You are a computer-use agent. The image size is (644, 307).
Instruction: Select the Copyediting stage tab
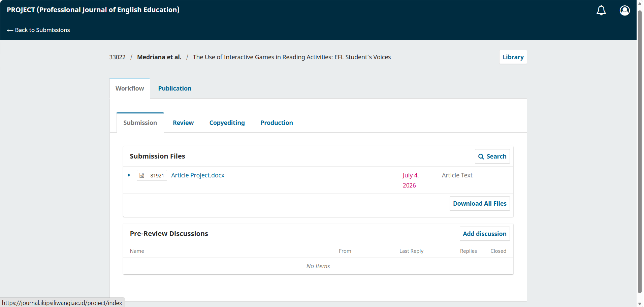pyautogui.click(x=227, y=123)
